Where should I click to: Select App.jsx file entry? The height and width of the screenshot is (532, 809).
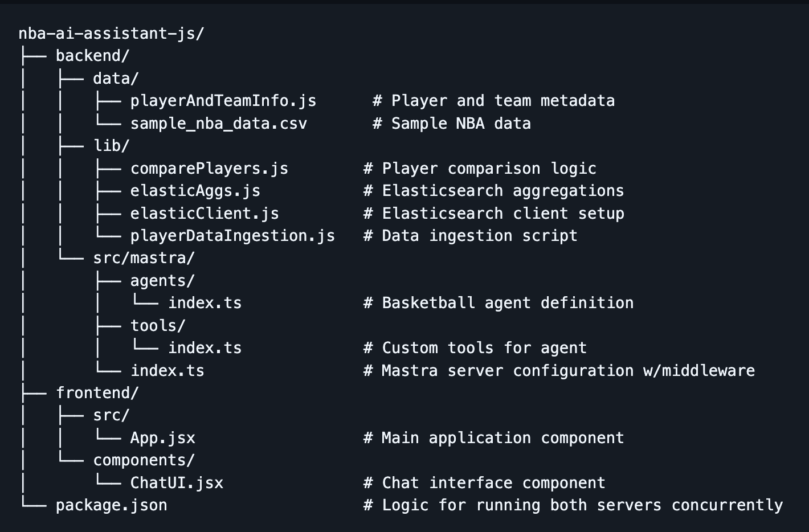(162, 438)
